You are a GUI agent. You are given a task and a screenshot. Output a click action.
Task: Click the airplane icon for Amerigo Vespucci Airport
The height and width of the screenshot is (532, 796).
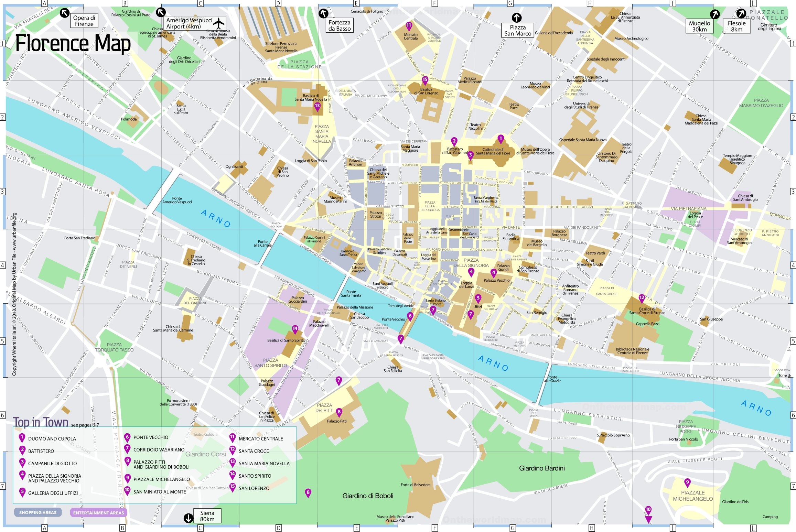pos(218,23)
